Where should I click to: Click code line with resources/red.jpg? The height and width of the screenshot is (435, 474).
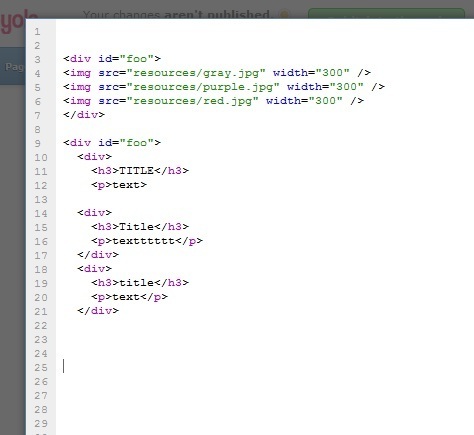[213, 101]
